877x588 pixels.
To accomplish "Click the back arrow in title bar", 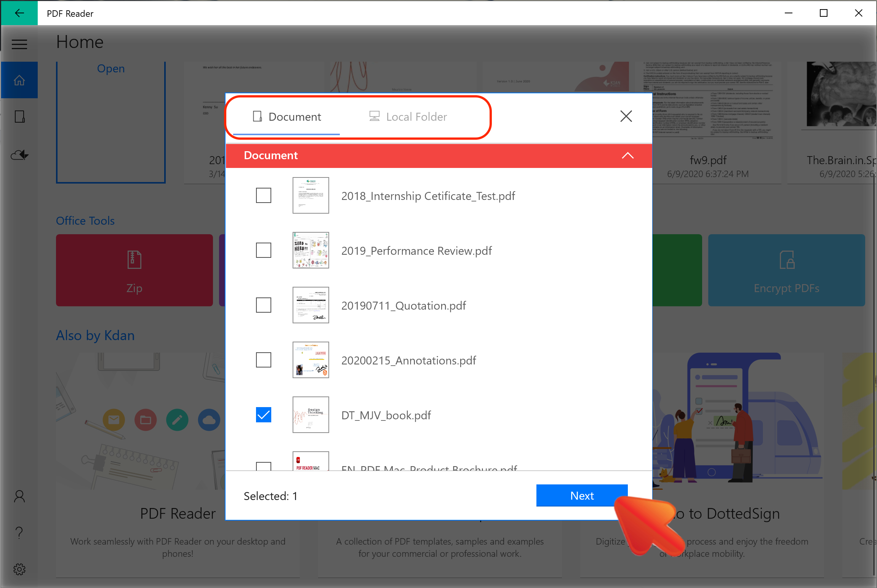I will coord(19,13).
